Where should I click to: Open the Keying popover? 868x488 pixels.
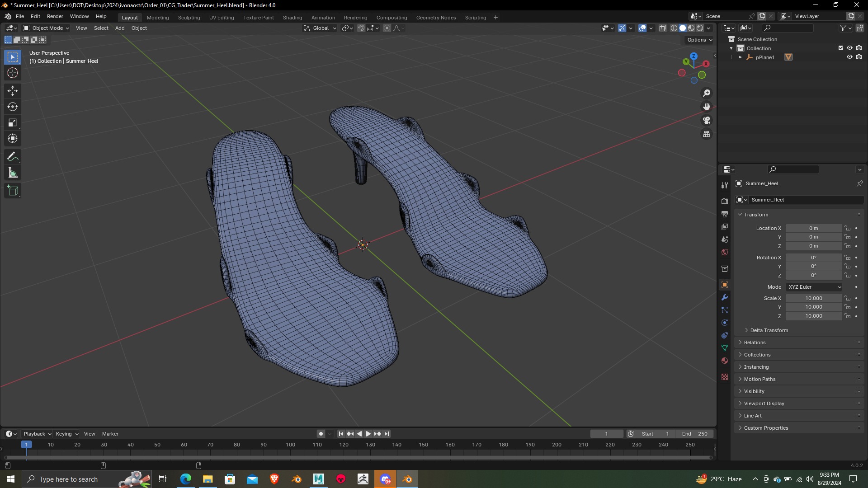click(x=67, y=434)
